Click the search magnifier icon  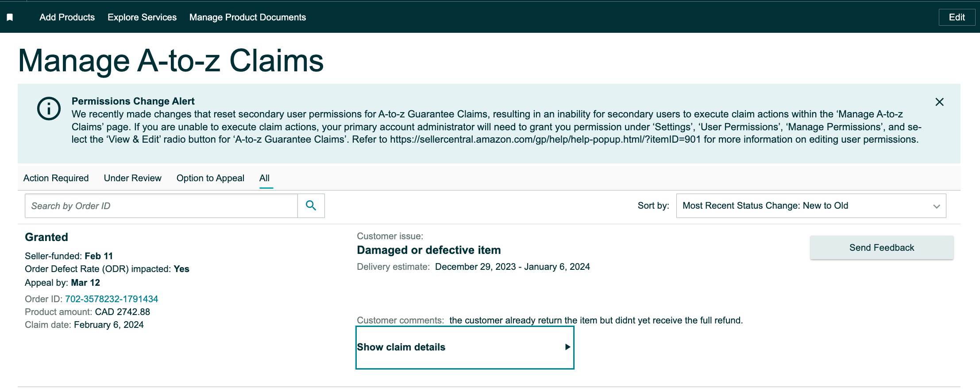pos(311,206)
